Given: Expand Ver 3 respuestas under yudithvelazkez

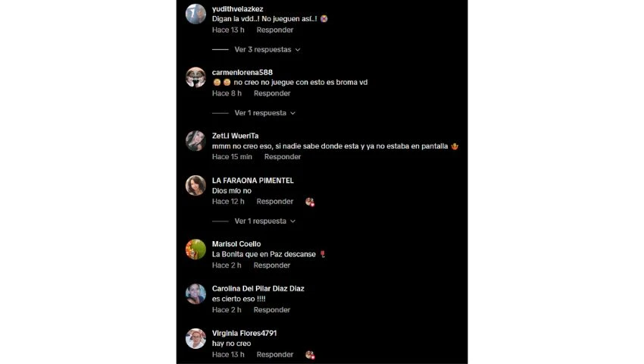Looking at the screenshot, I should [x=267, y=49].
